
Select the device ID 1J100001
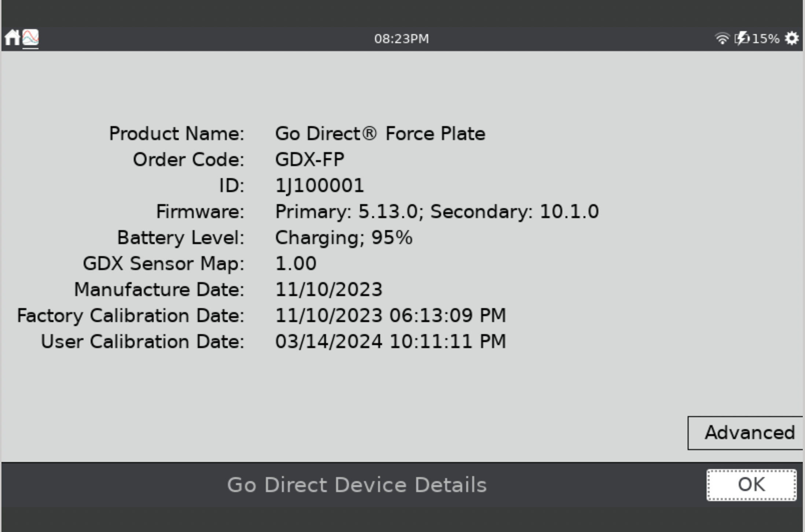[x=320, y=186]
